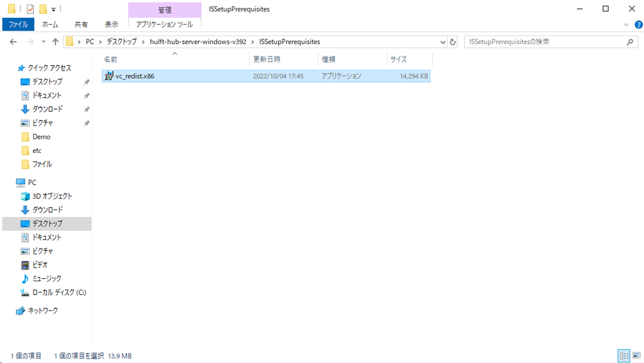The height and width of the screenshot is (363, 644).
Task: Click the 3D Objects cube icon
Action: point(25,196)
